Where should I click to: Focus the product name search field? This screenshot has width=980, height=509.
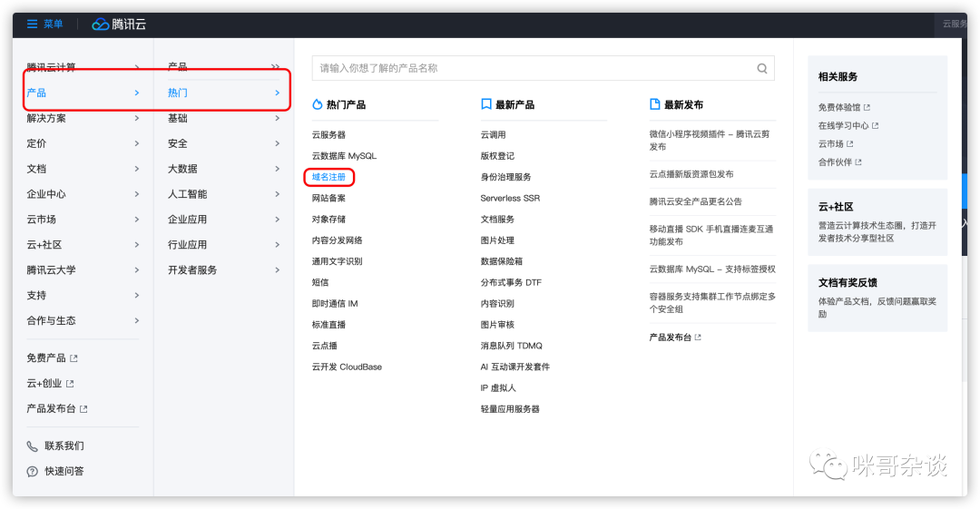[x=544, y=68]
